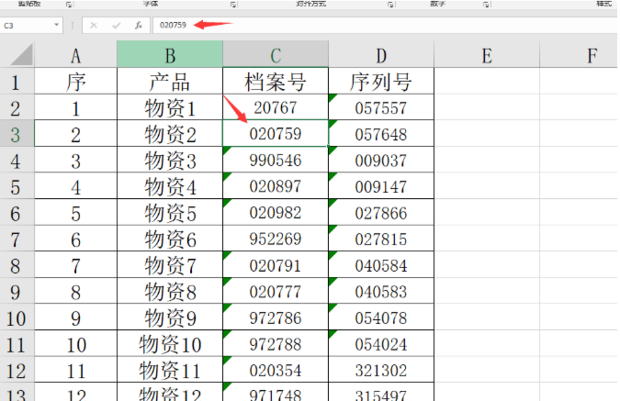Select row 2 header

[x=17, y=107]
